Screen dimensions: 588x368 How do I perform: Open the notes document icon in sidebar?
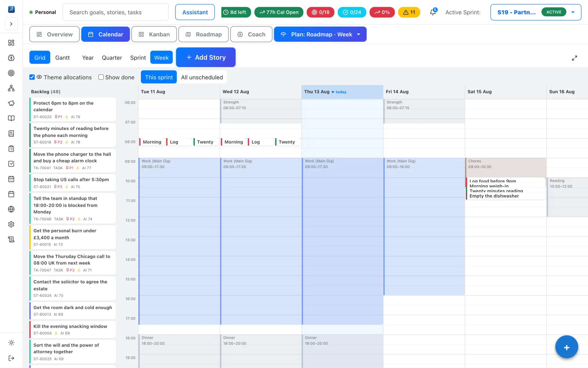coord(11,133)
